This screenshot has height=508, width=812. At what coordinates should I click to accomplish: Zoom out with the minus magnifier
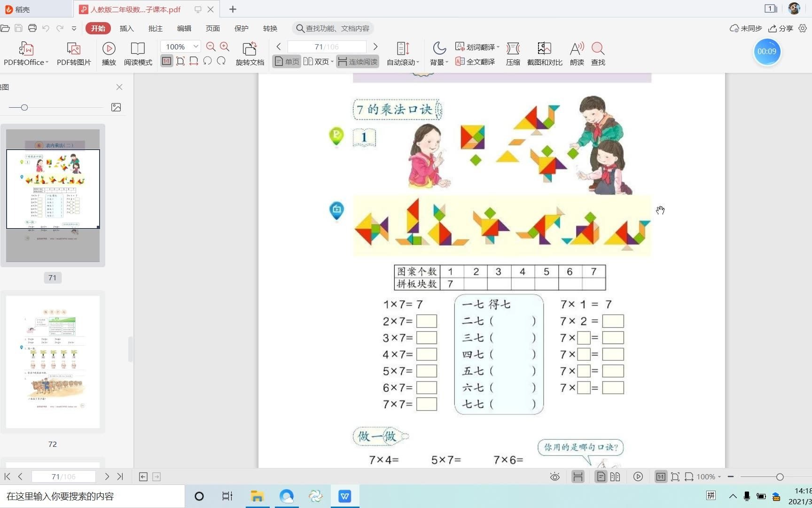click(x=211, y=47)
